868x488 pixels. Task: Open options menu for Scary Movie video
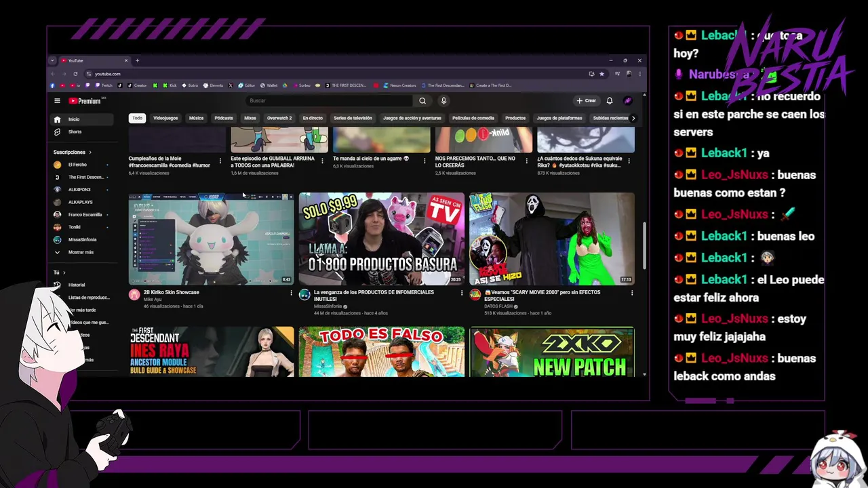click(632, 293)
